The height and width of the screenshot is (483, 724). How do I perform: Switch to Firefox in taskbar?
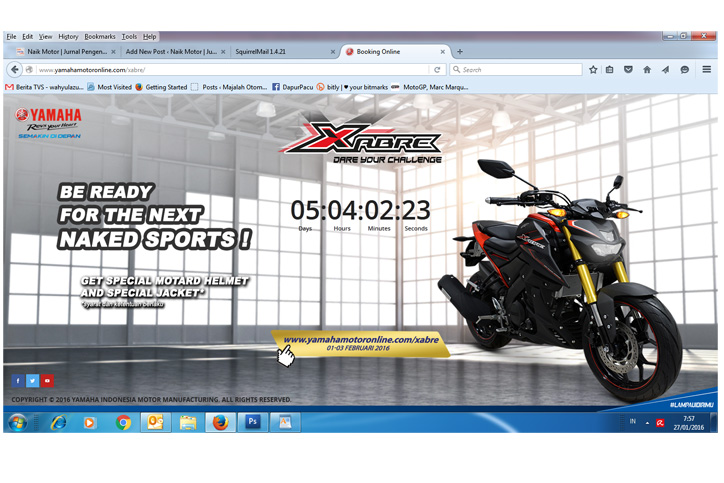(x=220, y=423)
